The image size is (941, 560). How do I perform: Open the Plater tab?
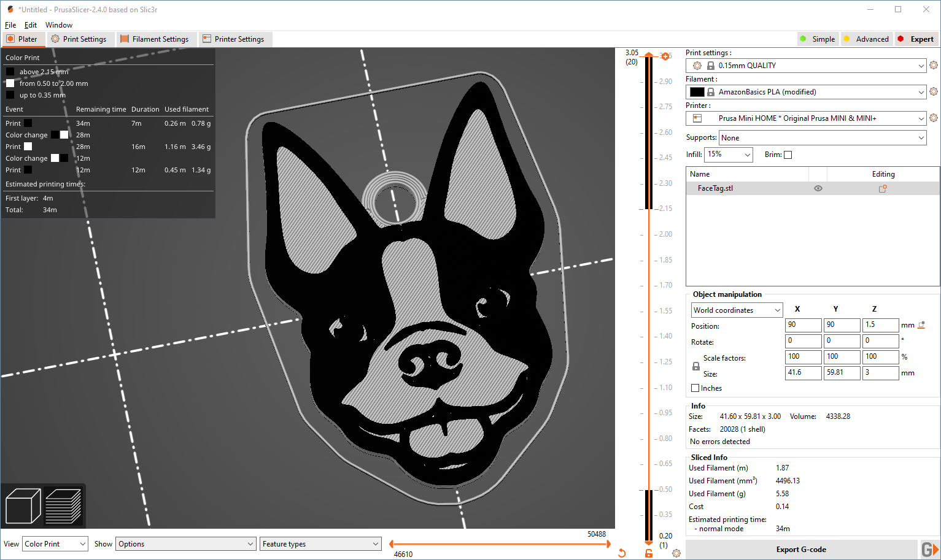22,39
